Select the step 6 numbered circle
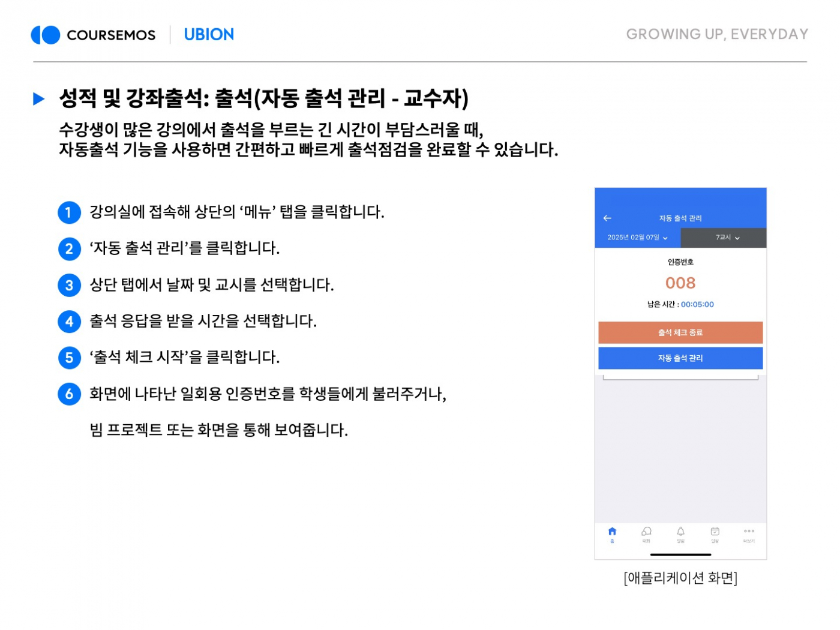This screenshot has height=630, width=840. [x=69, y=394]
